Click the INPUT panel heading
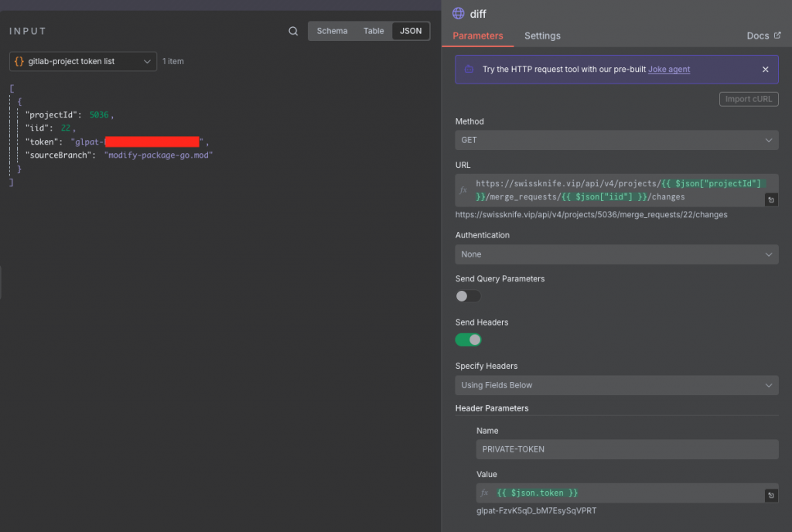This screenshot has height=532, width=792. coord(28,31)
